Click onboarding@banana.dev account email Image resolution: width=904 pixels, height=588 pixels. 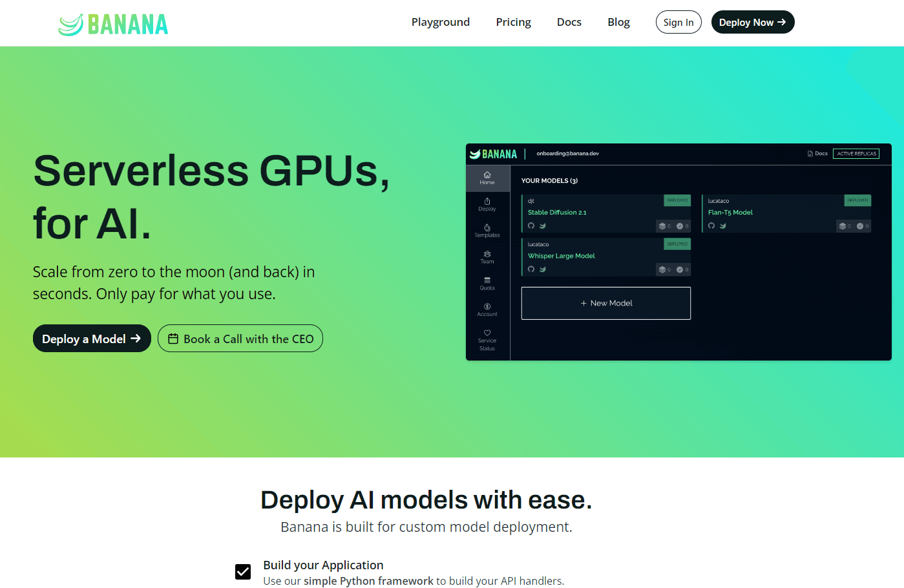coord(567,154)
